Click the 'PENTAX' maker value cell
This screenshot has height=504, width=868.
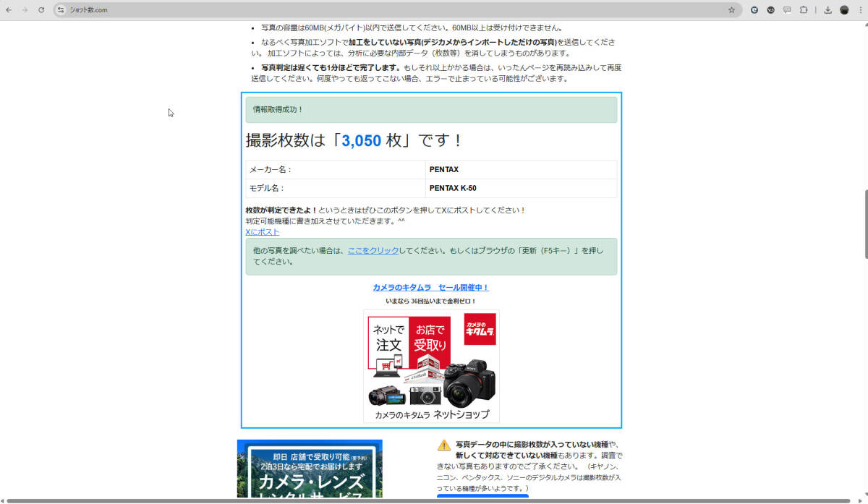[x=522, y=169]
